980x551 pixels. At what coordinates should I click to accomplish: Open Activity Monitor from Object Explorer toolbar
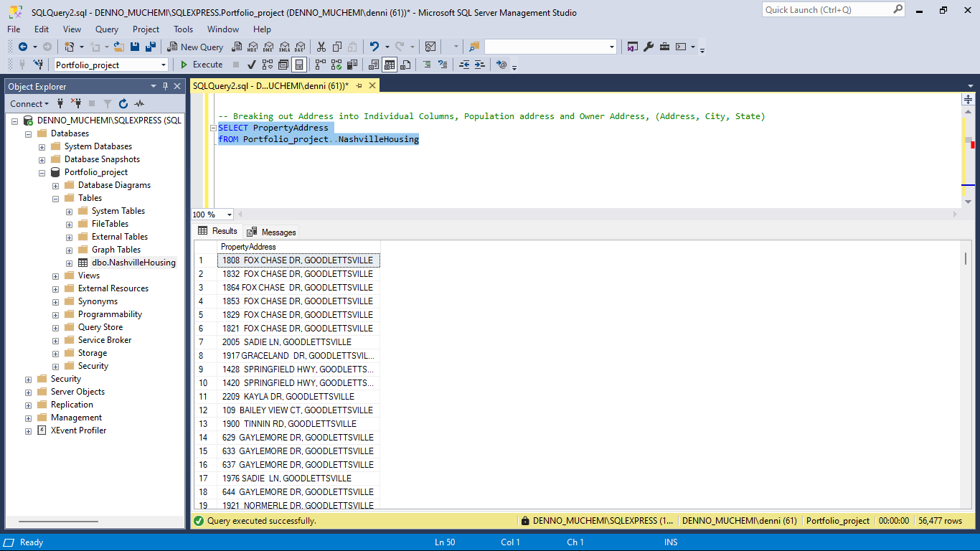139,103
